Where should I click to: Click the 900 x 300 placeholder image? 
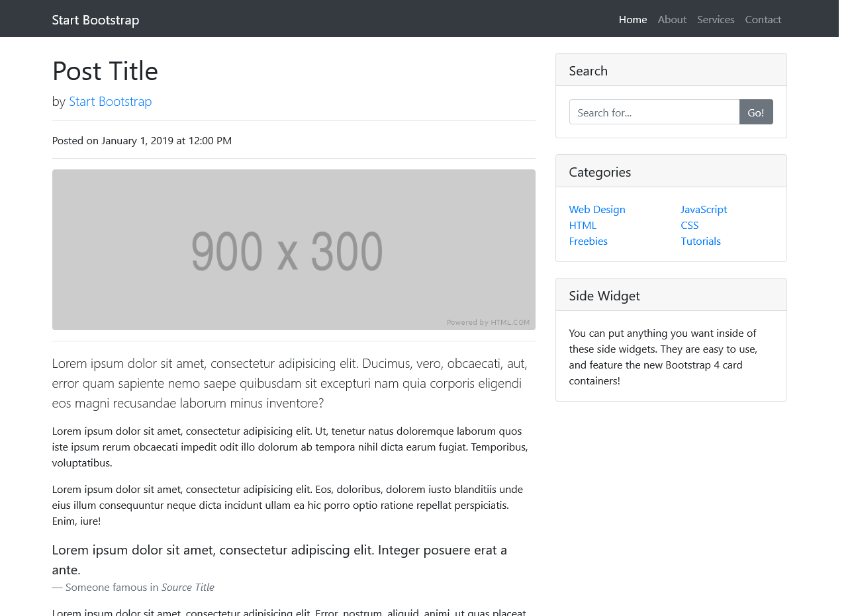[x=293, y=249]
